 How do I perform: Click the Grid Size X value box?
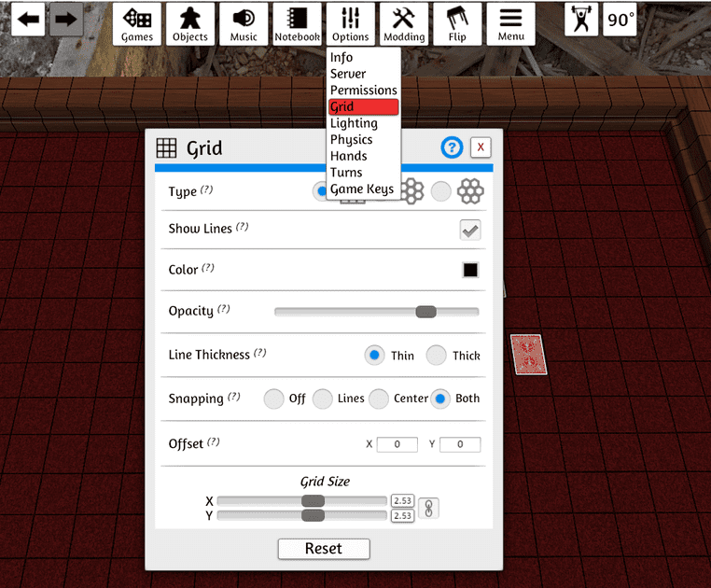coord(403,501)
